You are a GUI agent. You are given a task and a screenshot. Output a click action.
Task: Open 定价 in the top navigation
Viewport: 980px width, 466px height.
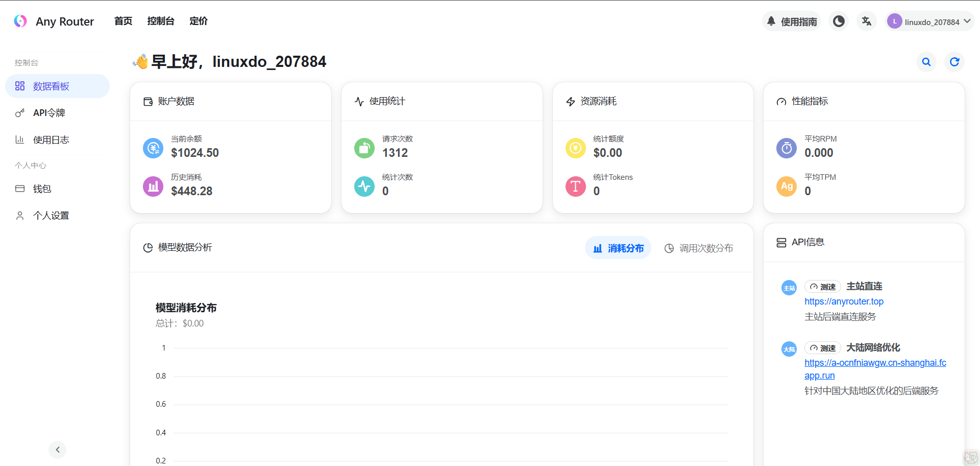[199, 21]
